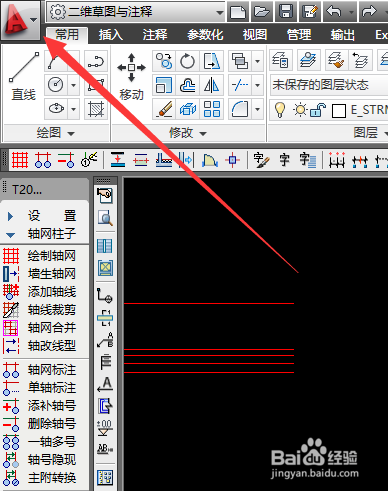Select the 直线 line tool
The width and height of the screenshot is (388, 491).
[x=23, y=76]
